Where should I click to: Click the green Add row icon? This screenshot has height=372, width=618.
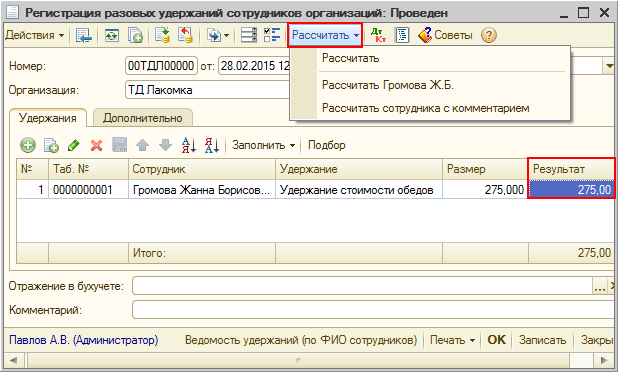point(28,145)
